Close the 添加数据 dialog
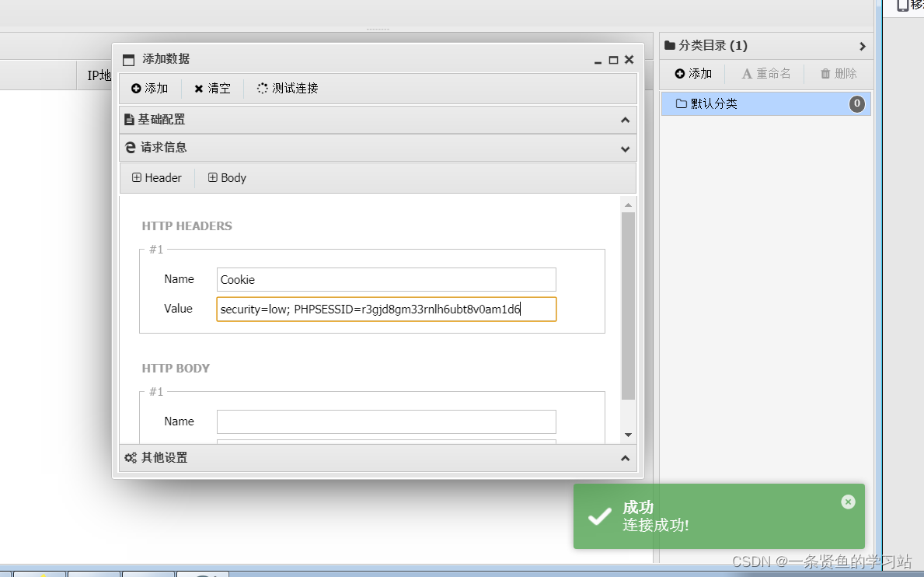 629,60
